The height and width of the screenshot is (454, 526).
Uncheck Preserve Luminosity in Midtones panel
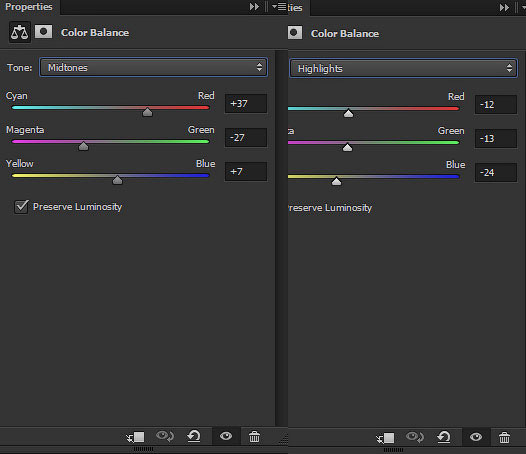coord(21,207)
